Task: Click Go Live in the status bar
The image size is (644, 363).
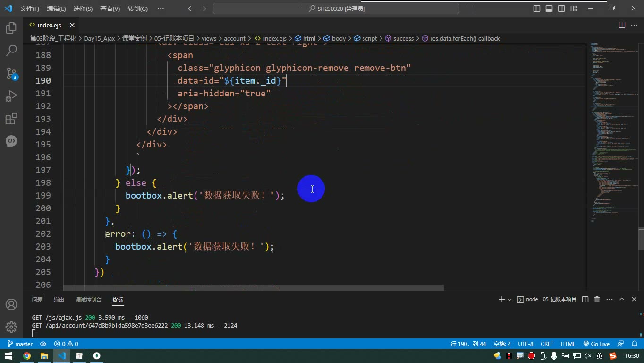Action: (x=596, y=344)
